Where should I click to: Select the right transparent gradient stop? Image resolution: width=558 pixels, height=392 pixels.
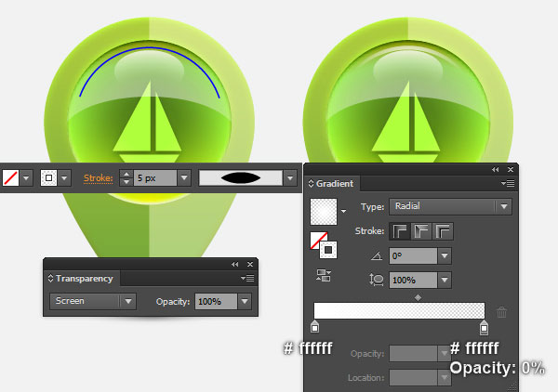click(484, 327)
